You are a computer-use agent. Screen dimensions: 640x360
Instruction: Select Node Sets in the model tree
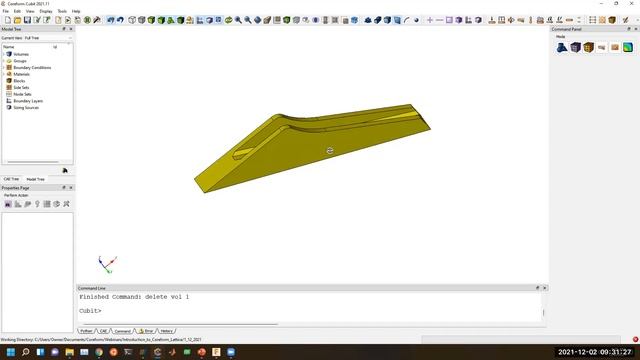pos(22,94)
